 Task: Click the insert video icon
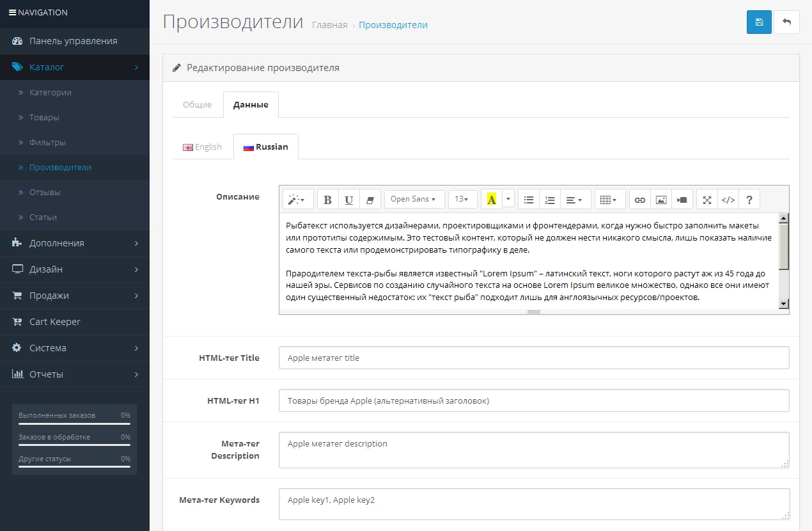[x=682, y=200]
